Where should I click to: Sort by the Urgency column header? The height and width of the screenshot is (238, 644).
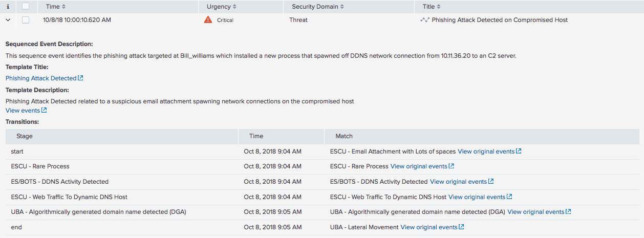click(222, 7)
